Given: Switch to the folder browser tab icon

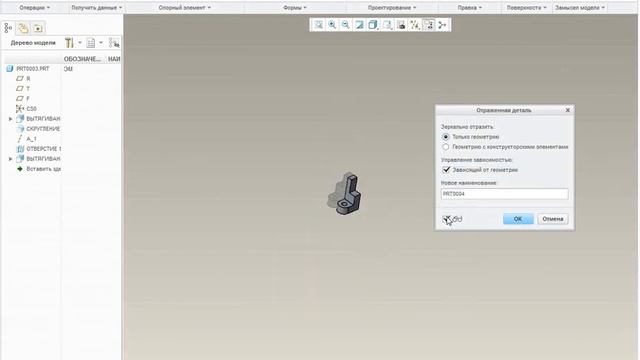Looking at the screenshot, I should [x=23, y=28].
